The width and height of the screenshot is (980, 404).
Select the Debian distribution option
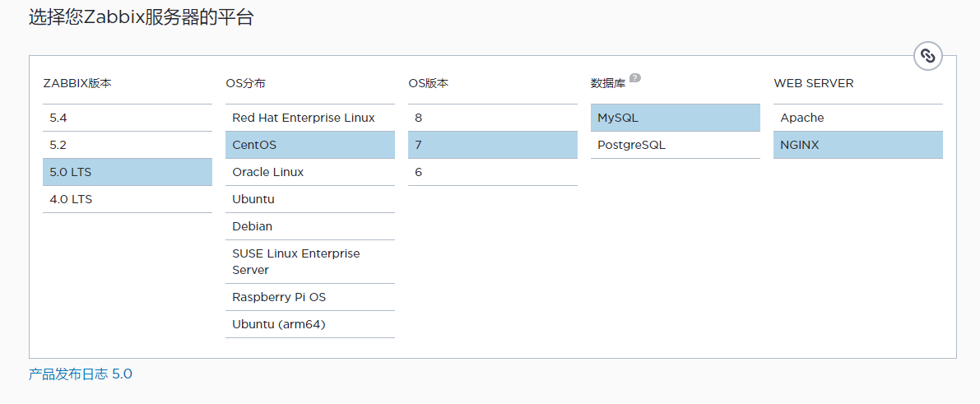click(310, 226)
